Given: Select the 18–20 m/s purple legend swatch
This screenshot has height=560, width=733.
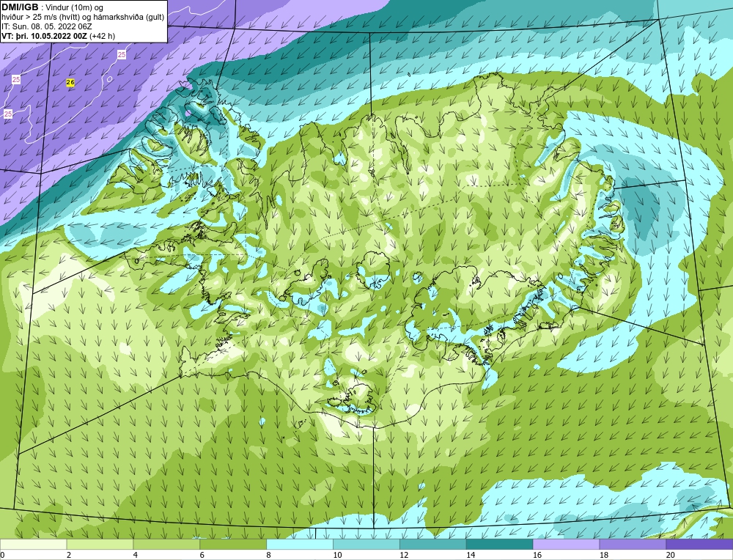Looking at the screenshot, I should click(x=633, y=545).
